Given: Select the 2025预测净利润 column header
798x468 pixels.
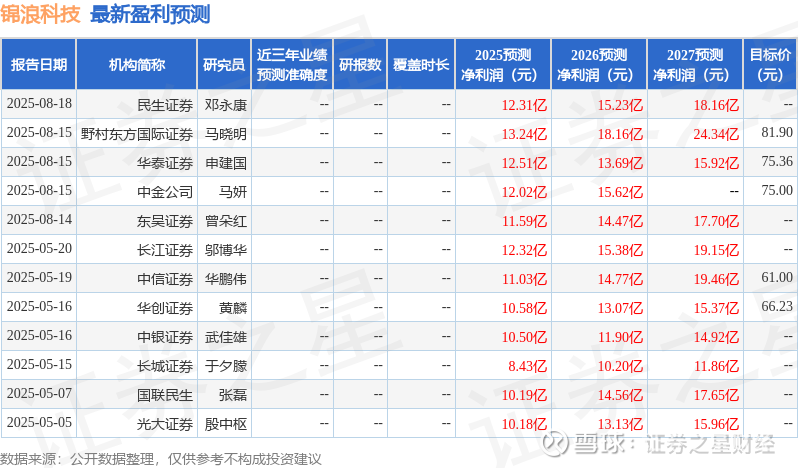Looking at the screenshot, I should [x=503, y=65].
